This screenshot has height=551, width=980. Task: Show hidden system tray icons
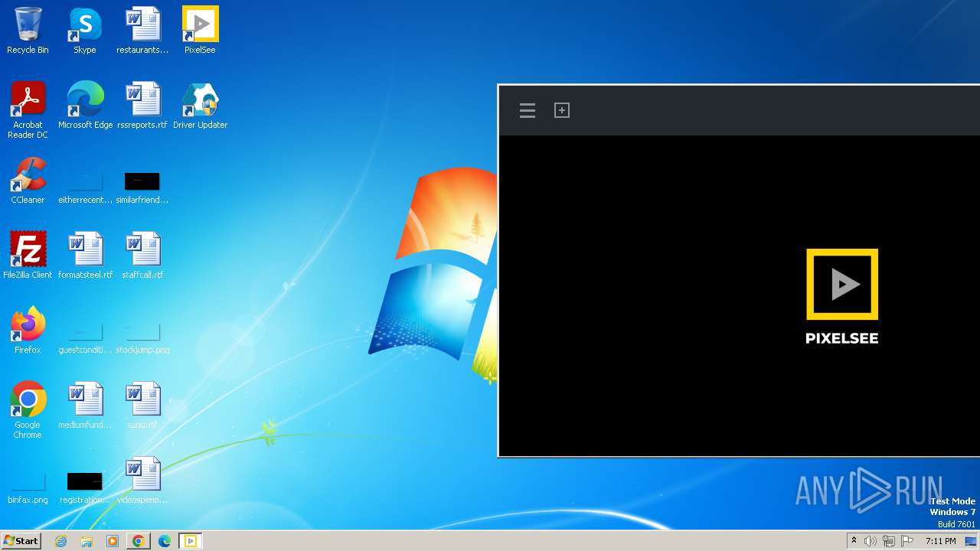tap(854, 541)
